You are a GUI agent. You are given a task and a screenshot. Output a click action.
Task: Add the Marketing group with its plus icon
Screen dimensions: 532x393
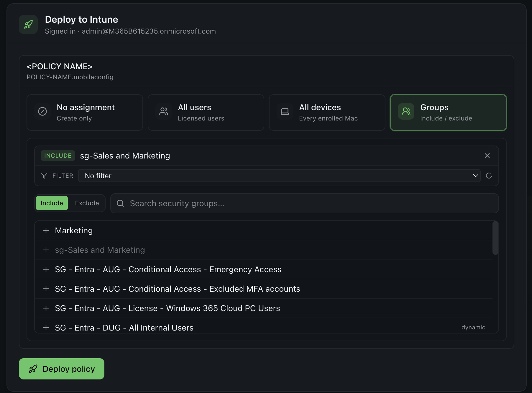46,230
